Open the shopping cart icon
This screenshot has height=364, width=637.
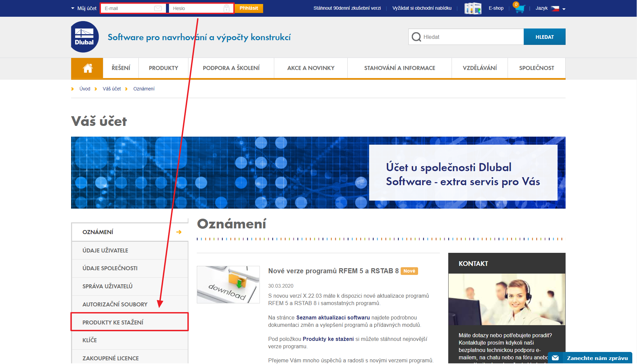[x=519, y=8]
